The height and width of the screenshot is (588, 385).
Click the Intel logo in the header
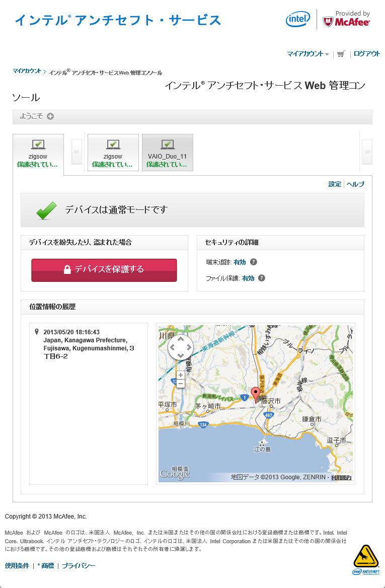tap(298, 19)
